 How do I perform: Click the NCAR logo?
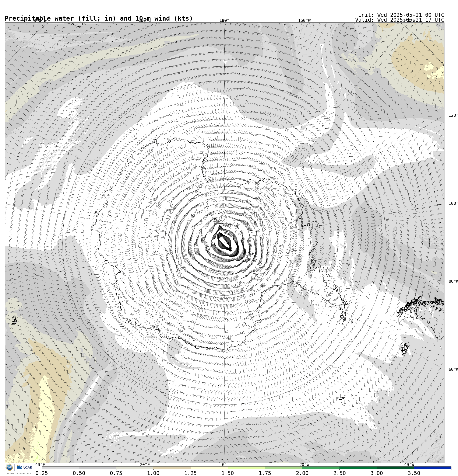pyautogui.click(x=24, y=467)
